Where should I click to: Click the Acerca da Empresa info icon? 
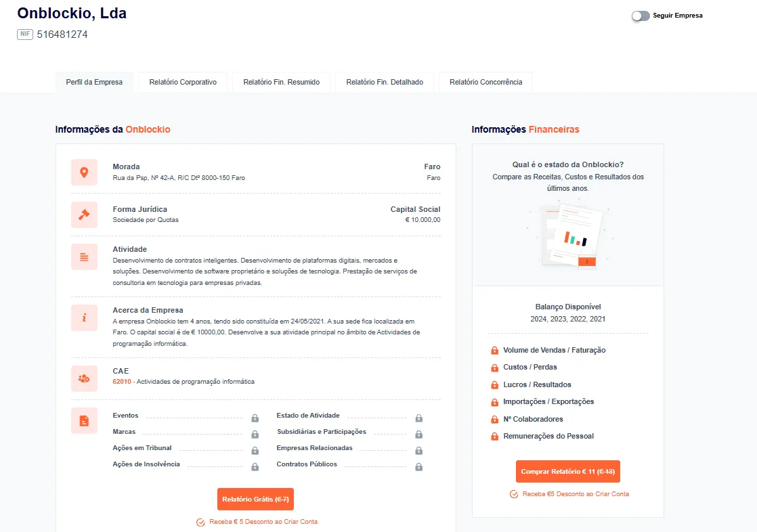click(x=84, y=317)
